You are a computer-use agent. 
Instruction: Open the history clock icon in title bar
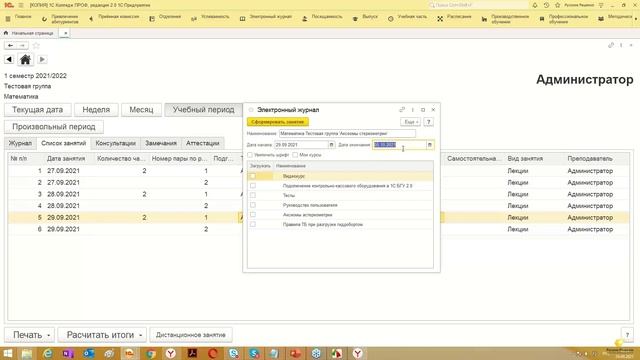(x=546, y=5)
